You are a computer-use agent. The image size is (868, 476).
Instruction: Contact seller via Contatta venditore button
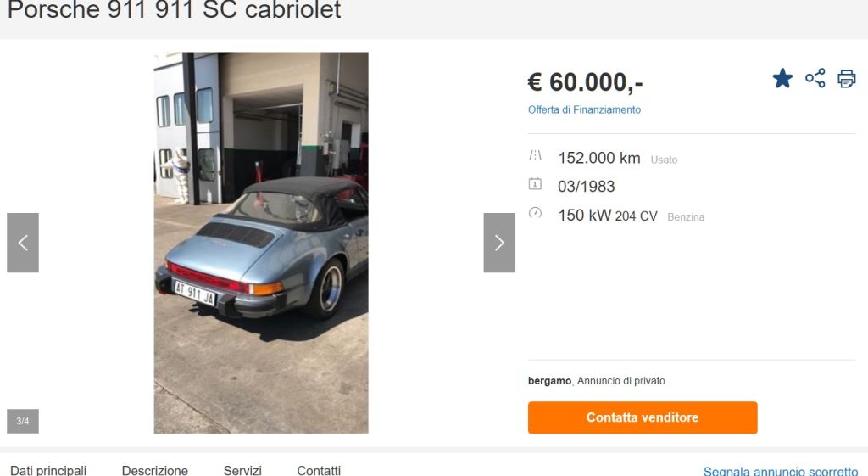643,417
